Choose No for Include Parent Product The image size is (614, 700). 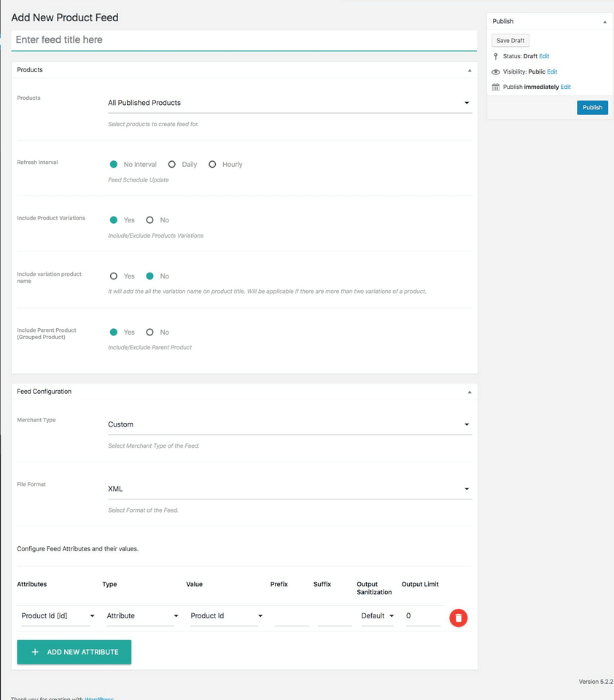click(149, 332)
